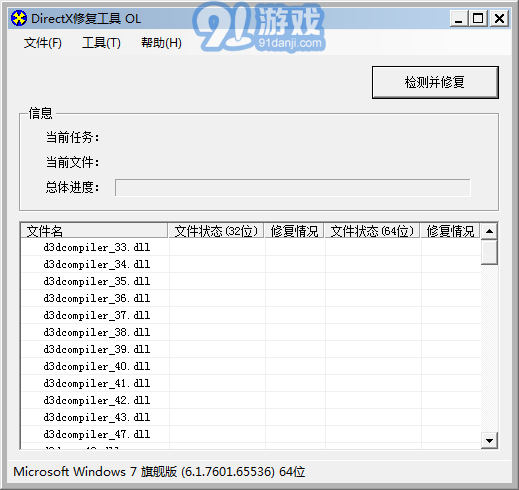519x490 pixels.
Task: Click the 文件状态(64位) column header
Action: [372, 231]
